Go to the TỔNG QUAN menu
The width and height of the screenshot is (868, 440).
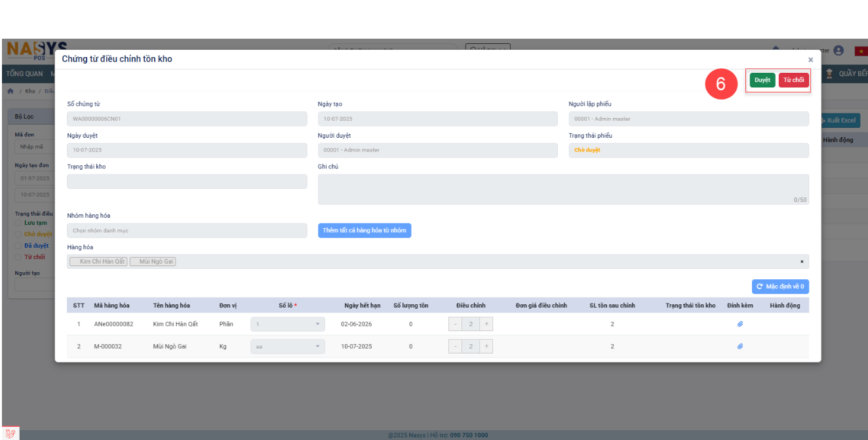coord(24,73)
